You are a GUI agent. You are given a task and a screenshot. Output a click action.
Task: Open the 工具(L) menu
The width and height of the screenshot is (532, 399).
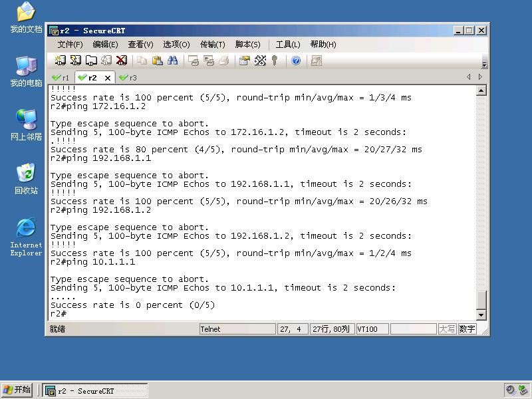pyautogui.click(x=288, y=45)
